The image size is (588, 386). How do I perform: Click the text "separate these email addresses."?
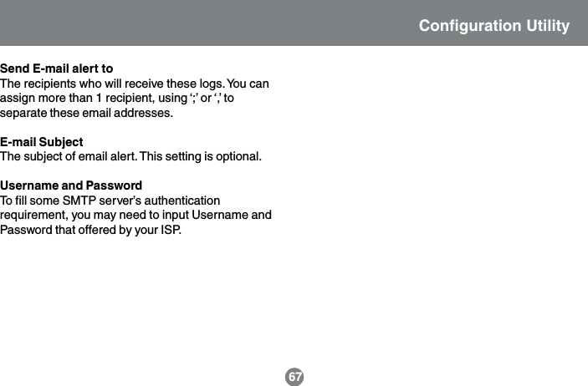[x=87, y=113]
